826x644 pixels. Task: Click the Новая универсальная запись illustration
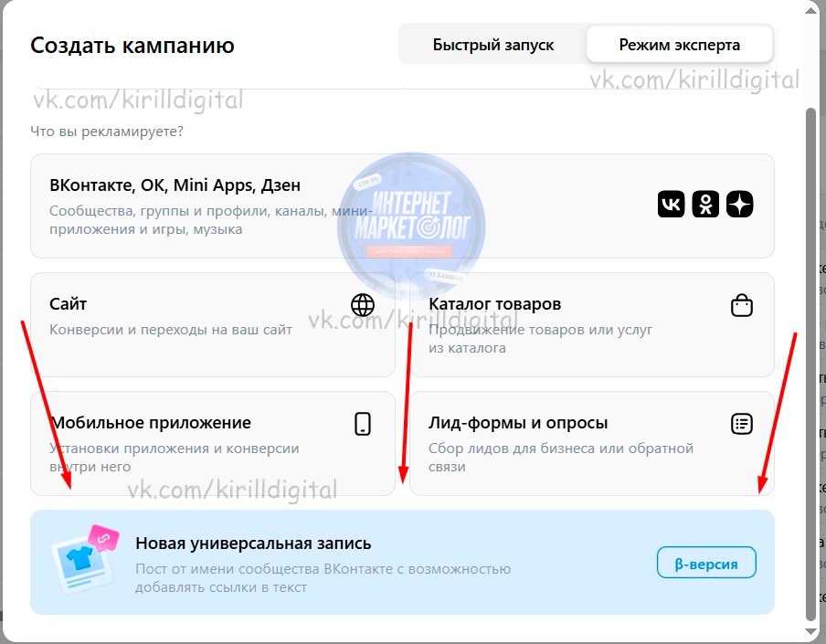(x=85, y=560)
